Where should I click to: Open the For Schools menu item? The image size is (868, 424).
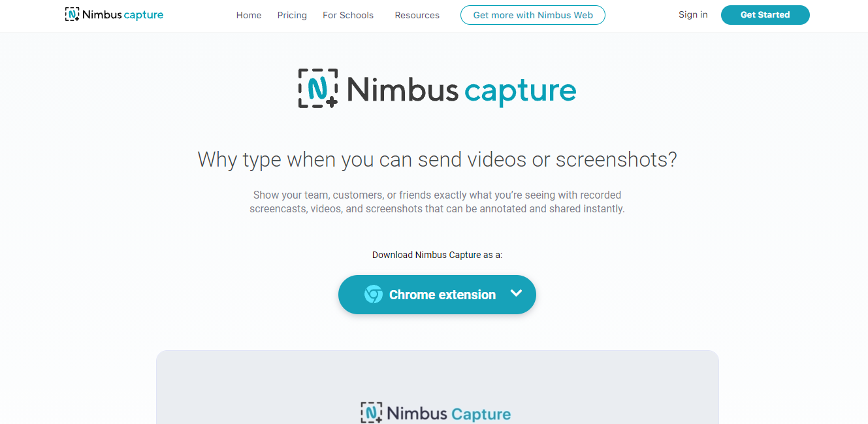coord(348,15)
